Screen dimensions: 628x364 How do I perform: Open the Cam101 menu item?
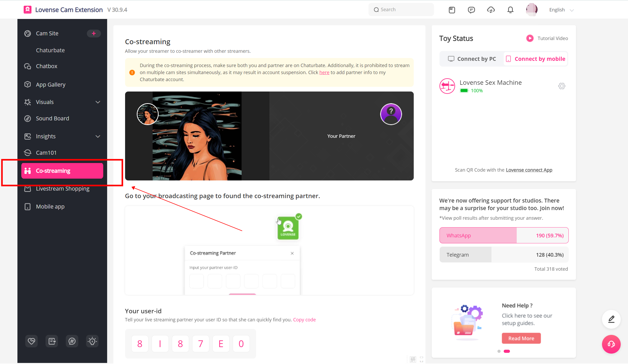(46, 153)
